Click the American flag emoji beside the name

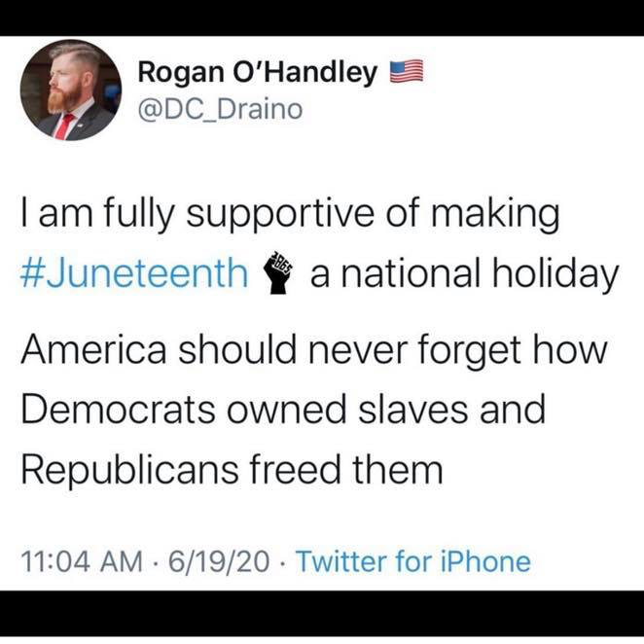click(x=407, y=71)
